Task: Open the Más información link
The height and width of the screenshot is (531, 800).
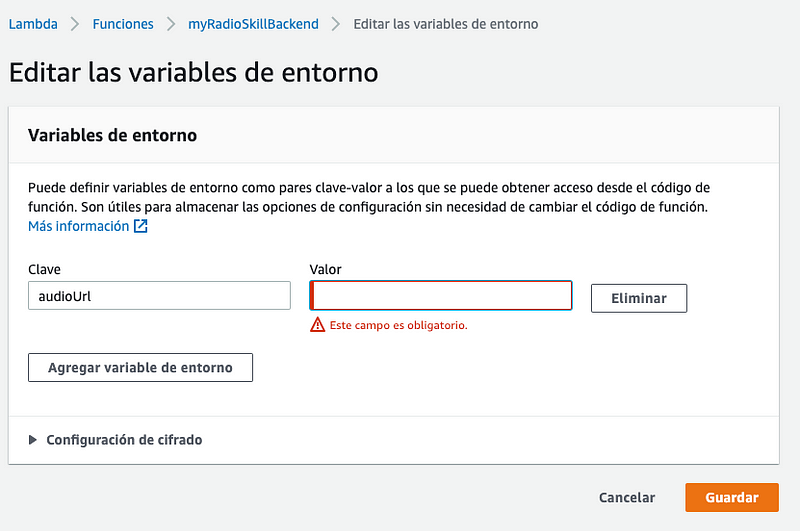Action: 78,227
